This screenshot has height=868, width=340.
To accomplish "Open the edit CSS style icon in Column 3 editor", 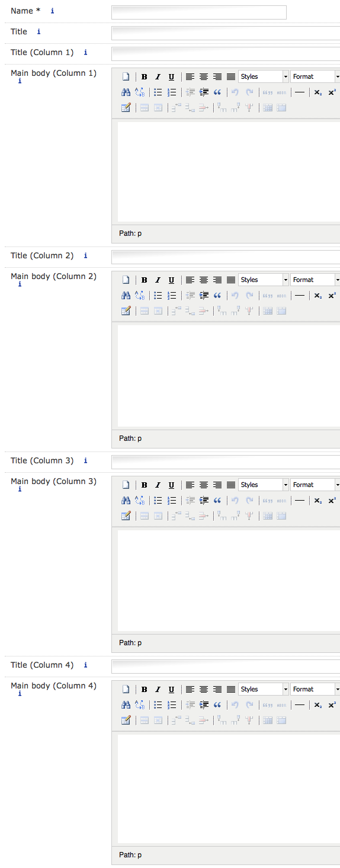I will point(126,515).
